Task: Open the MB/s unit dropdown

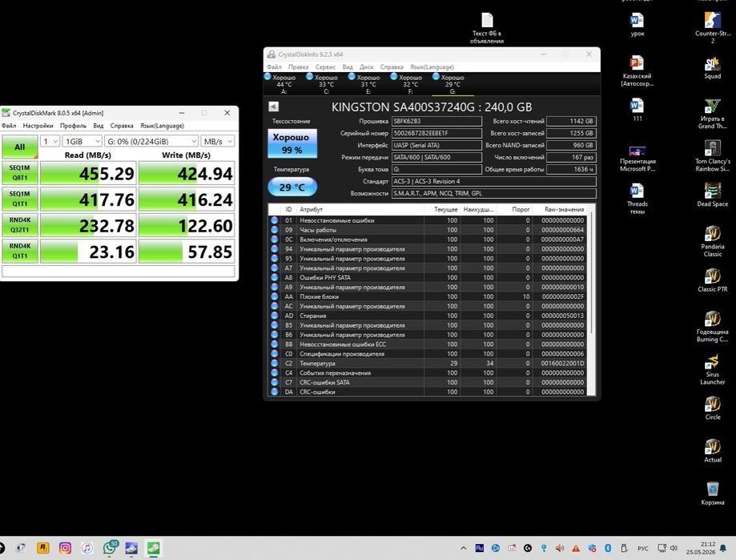Action: [217, 141]
